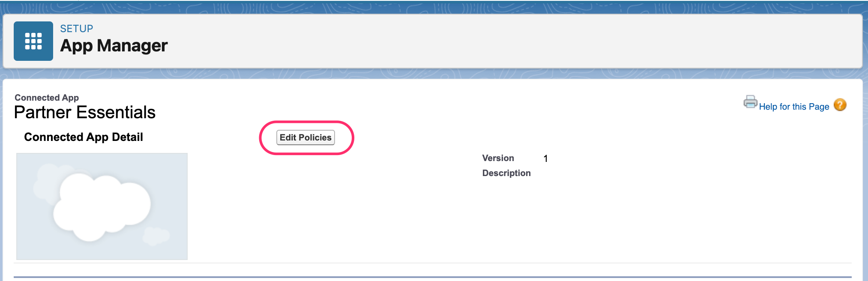Viewport: 868px width, 281px height.
Task: Click the Connected App label above the name
Action: [x=47, y=98]
